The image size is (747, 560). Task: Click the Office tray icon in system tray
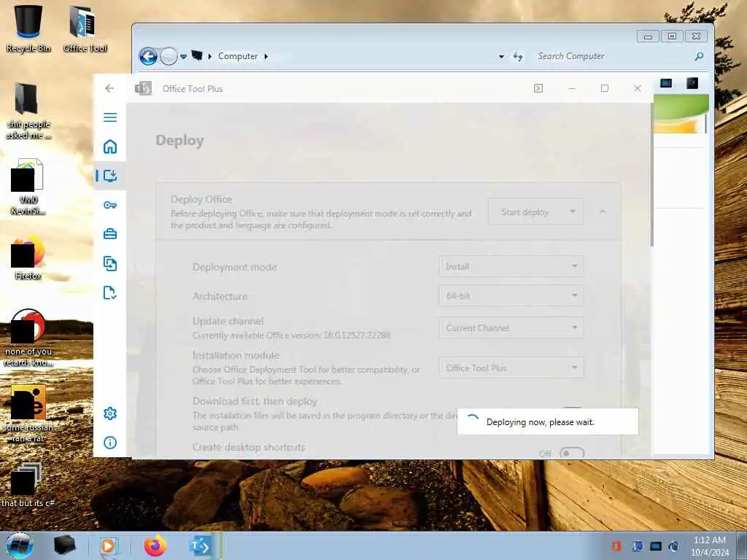click(616, 545)
